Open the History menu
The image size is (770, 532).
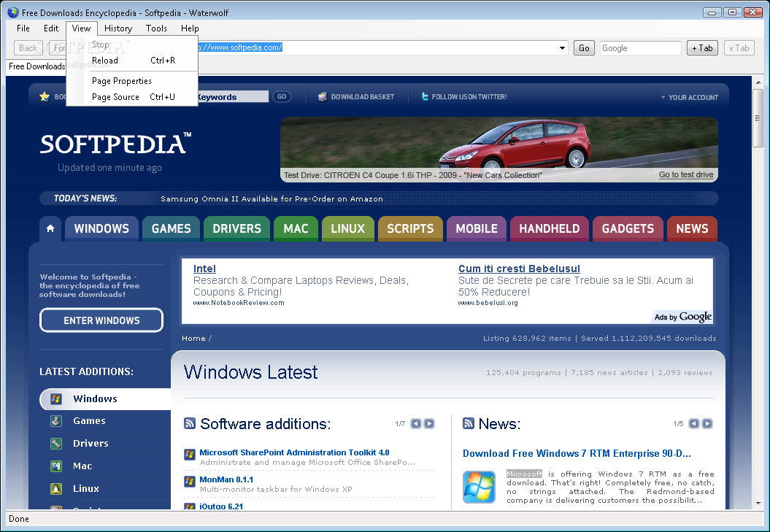coord(118,28)
